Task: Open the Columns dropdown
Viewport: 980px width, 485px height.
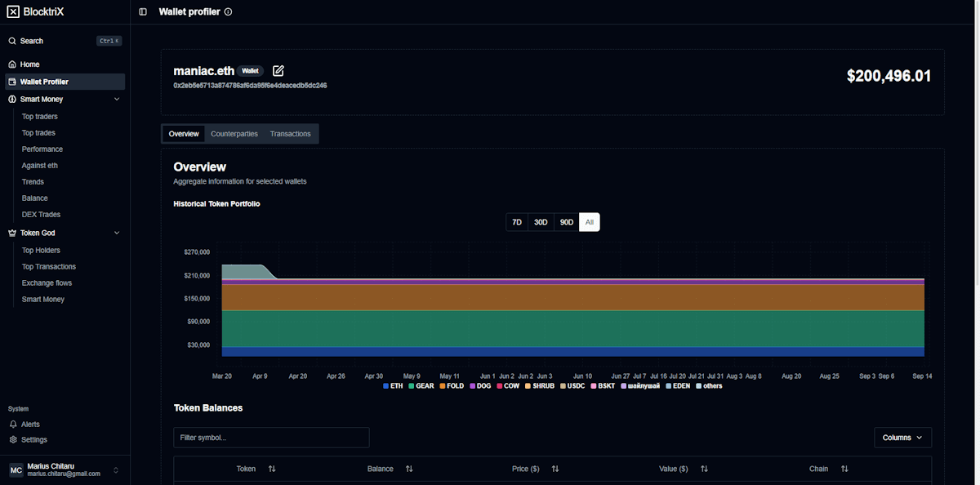Action: tap(902, 437)
